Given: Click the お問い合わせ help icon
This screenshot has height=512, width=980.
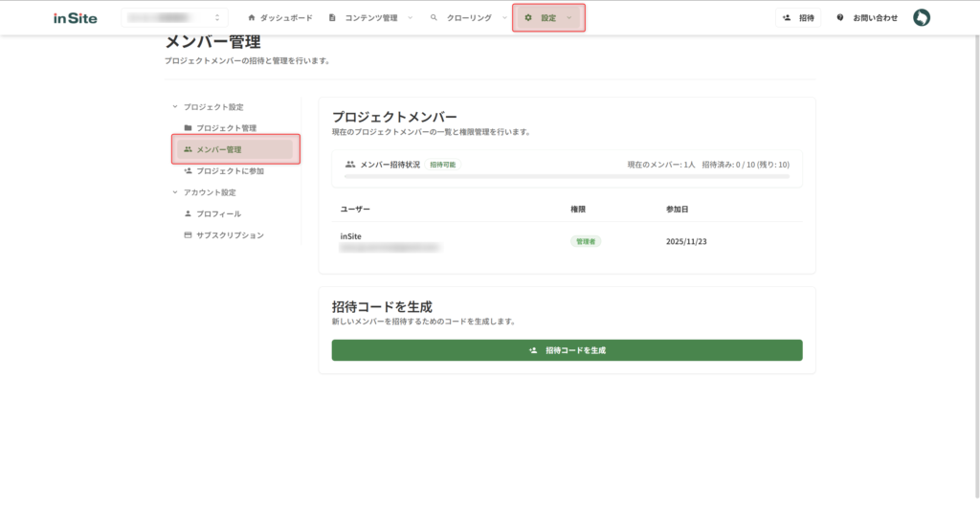Looking at the screenshot, I should 840,17.
